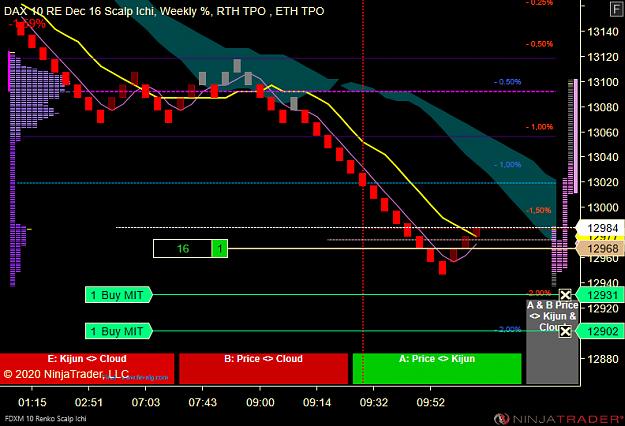The width and height of the screenshot is (625, 426).
Task: Click the orange -1,50% level label
Action: [539, 210]
